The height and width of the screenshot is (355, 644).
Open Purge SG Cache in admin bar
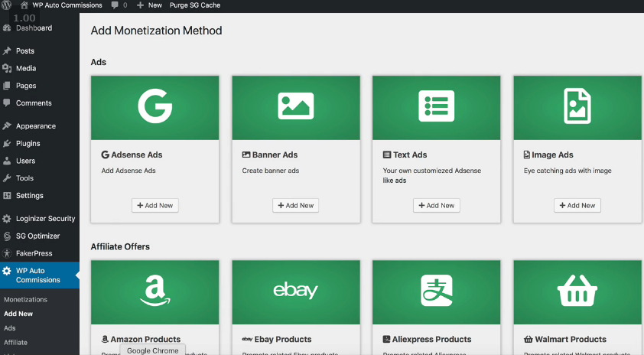[x=195, y=5]
